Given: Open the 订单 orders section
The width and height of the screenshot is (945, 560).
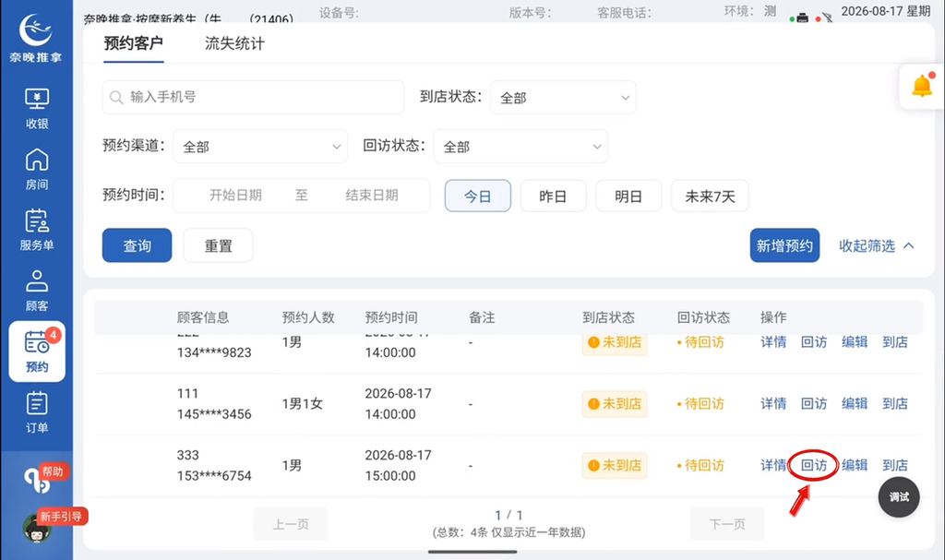Looking at the screenshot, I should click(x=37, y=413).
